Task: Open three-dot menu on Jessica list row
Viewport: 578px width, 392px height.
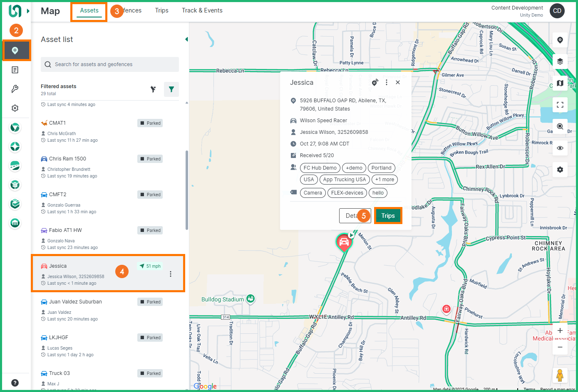Action: click(171, 274)
